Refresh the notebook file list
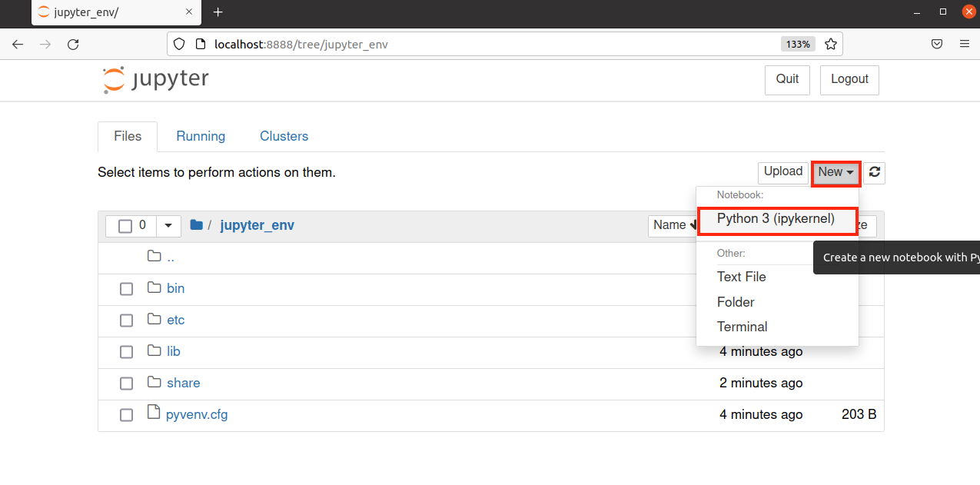Image resolution: width=980 pixels, height=485 pixels. point(875,173)
